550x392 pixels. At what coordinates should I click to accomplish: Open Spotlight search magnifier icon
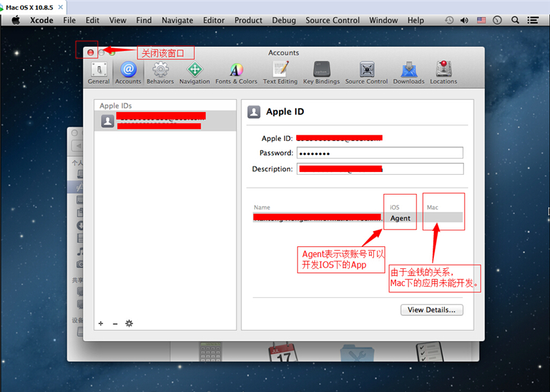pyautogui.click(x=515, y=21)
